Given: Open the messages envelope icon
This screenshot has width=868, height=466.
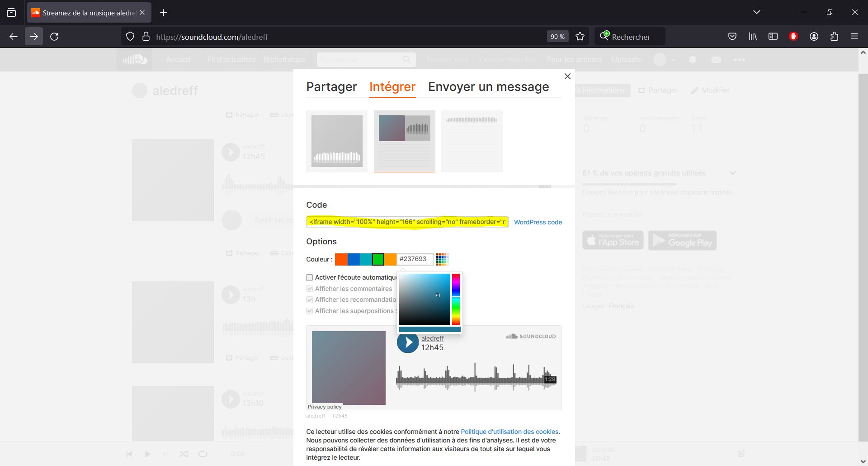Looking at the screenshot, I should click(716, 60).
